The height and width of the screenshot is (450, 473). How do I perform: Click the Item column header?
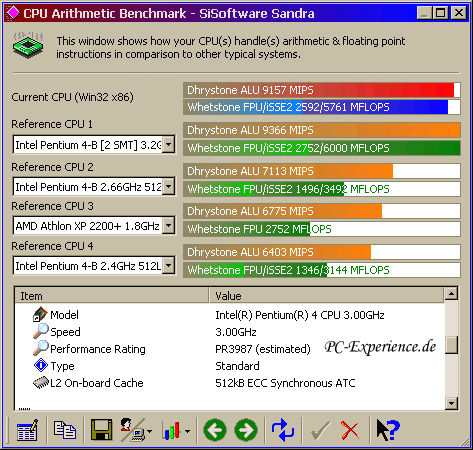(112, 296)
